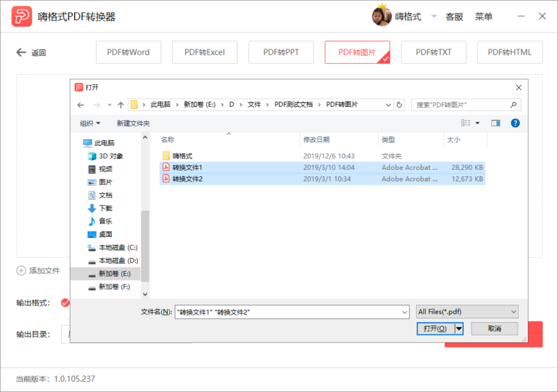This screenshot has width=558, height=392.
Task: Open the 组织 dropdown menu
Action: [x=90, y=124]
